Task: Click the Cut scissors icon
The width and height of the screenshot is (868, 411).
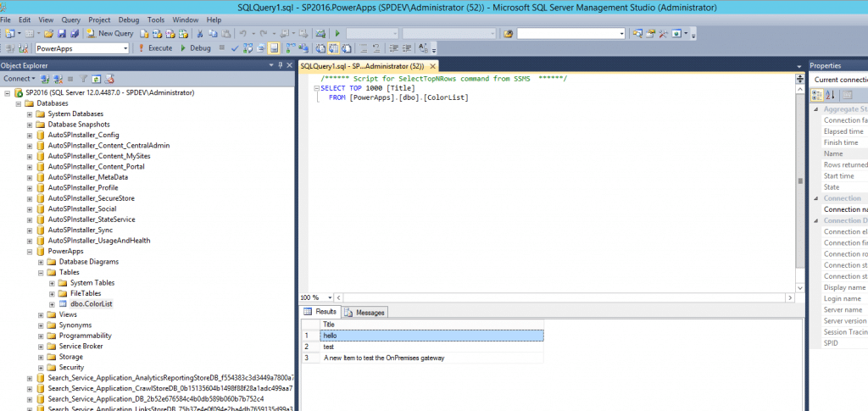Action: (200, 33)
